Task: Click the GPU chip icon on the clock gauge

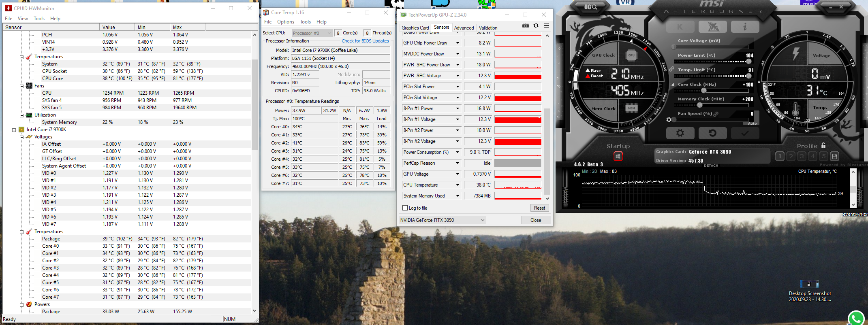Action: (x=631, y=55)
